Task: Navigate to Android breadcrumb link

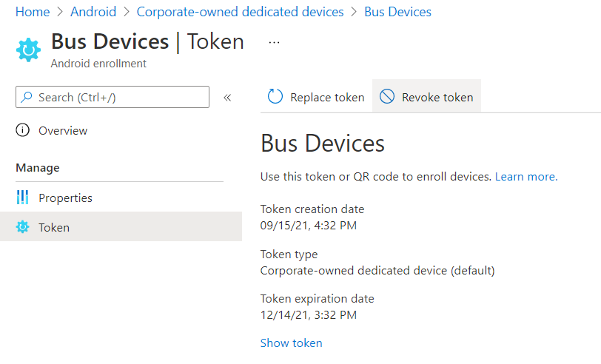Action: click(93, 12)
